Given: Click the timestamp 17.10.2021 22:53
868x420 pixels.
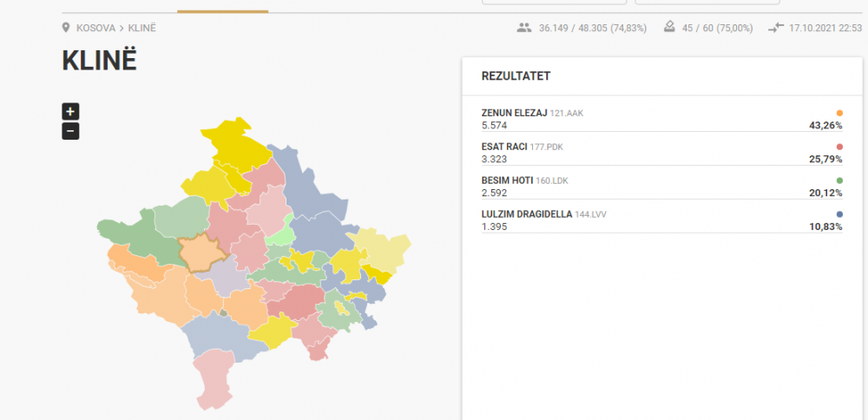Looking at the screenshot, I should coord(825,28).
